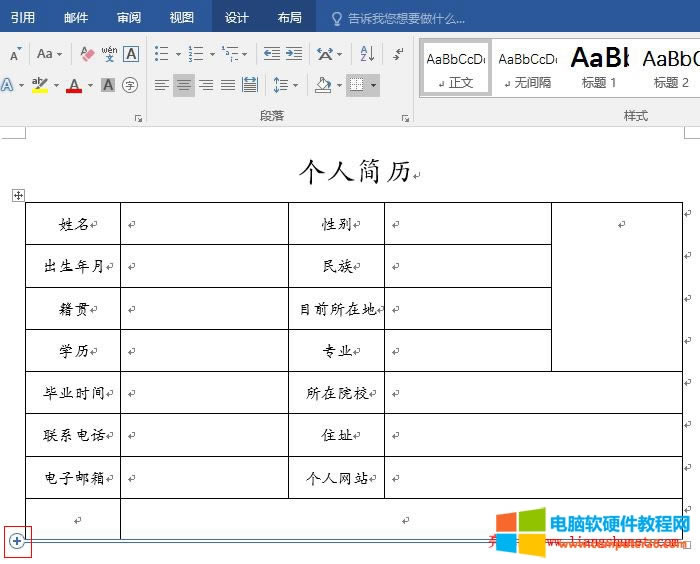Click the decrease indent icon
Viewport: 700px width, 564px height.
(x=271, y=54)
